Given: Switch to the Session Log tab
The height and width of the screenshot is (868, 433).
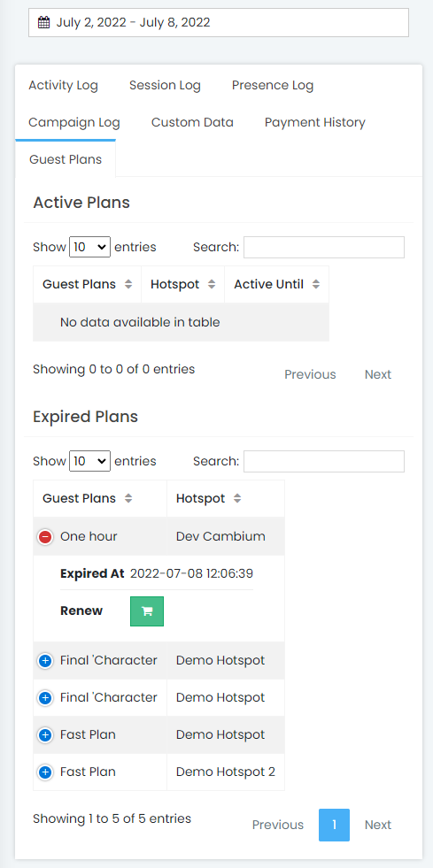Looking at the screenshot, I should (165, 85).
